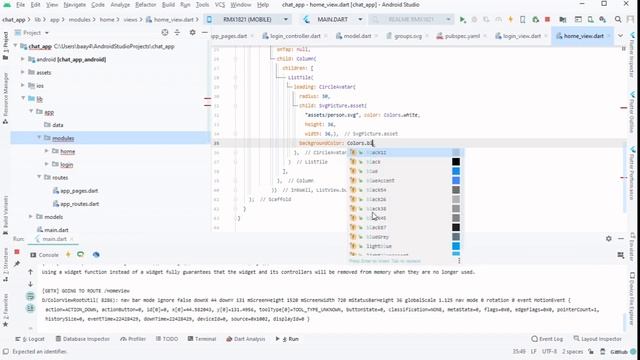Click the UTF-8 encoding in the status bar
This screenshot has height=360, width=640.
coord(549,351)
